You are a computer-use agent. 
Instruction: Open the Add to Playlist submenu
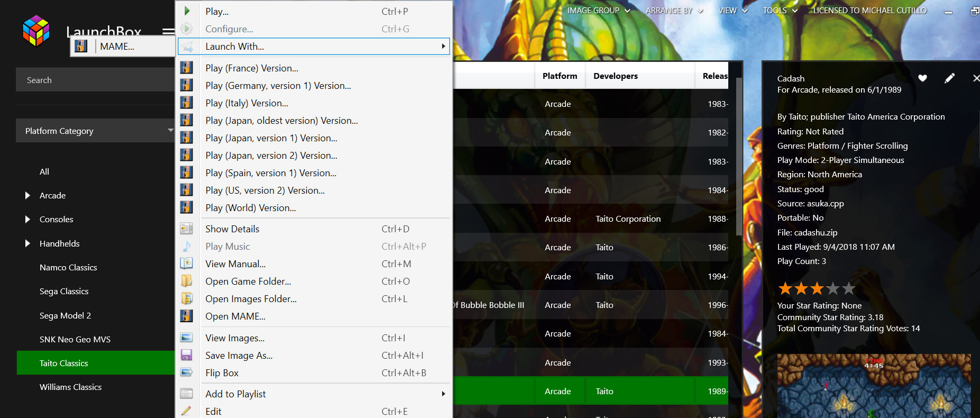pyautogui.click(x=314, y=394)
